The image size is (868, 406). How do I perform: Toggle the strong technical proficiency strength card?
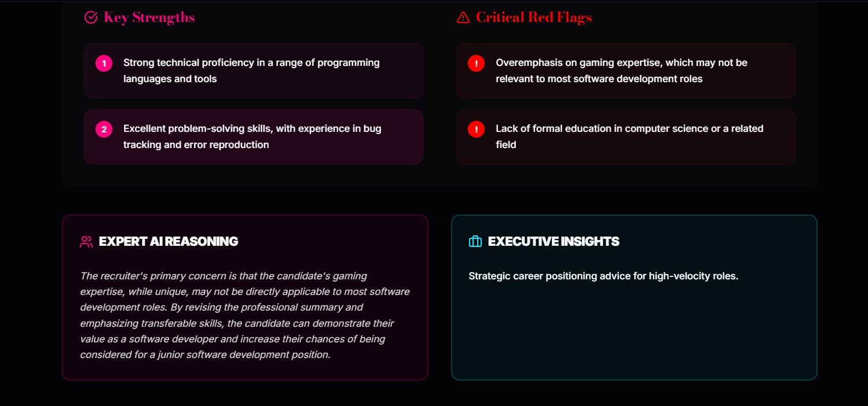coord(254,71)
